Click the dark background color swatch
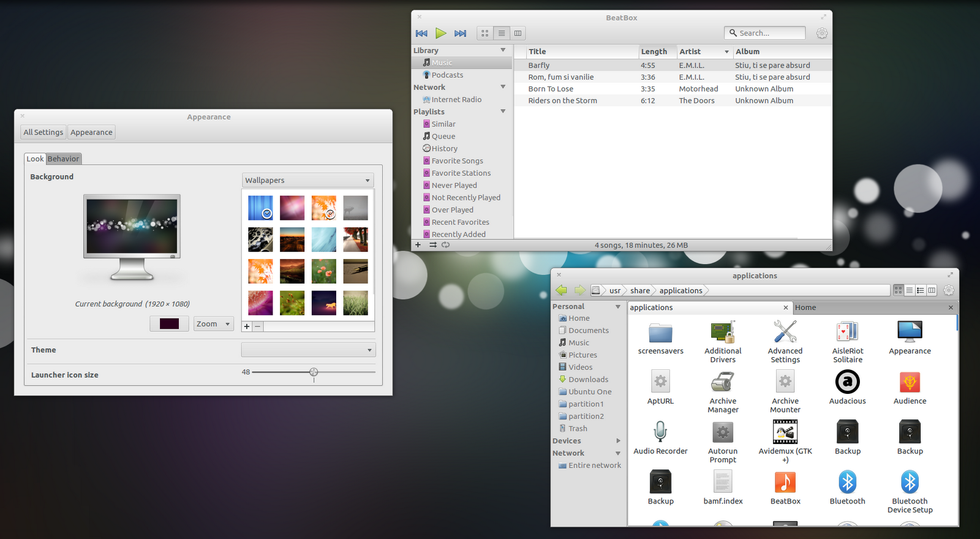 169,324
